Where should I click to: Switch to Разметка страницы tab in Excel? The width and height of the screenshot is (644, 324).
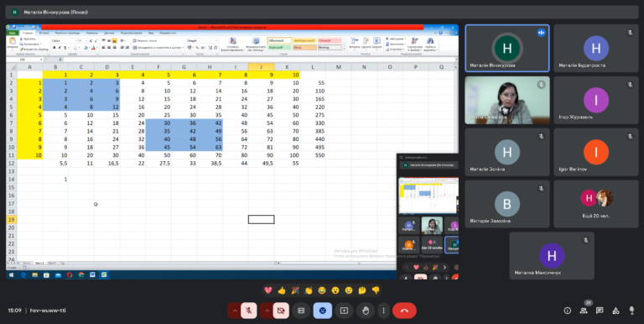pyautogui.click(x=67, y=33)
